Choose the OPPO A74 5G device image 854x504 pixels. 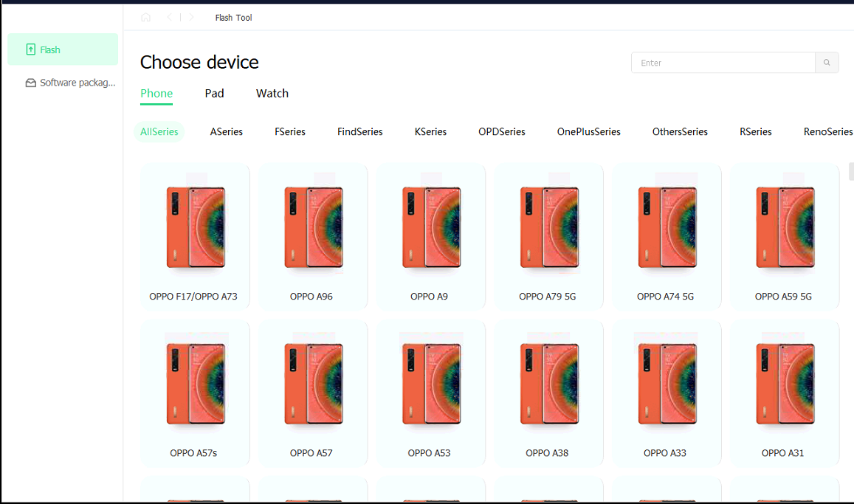pos(667,227)
